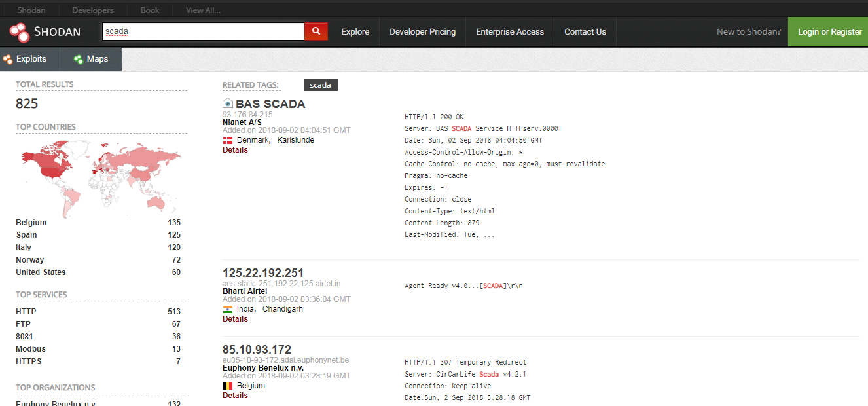Filter top countries by Norway
This screenshot has width=868, height=406.
click(30, 260)
